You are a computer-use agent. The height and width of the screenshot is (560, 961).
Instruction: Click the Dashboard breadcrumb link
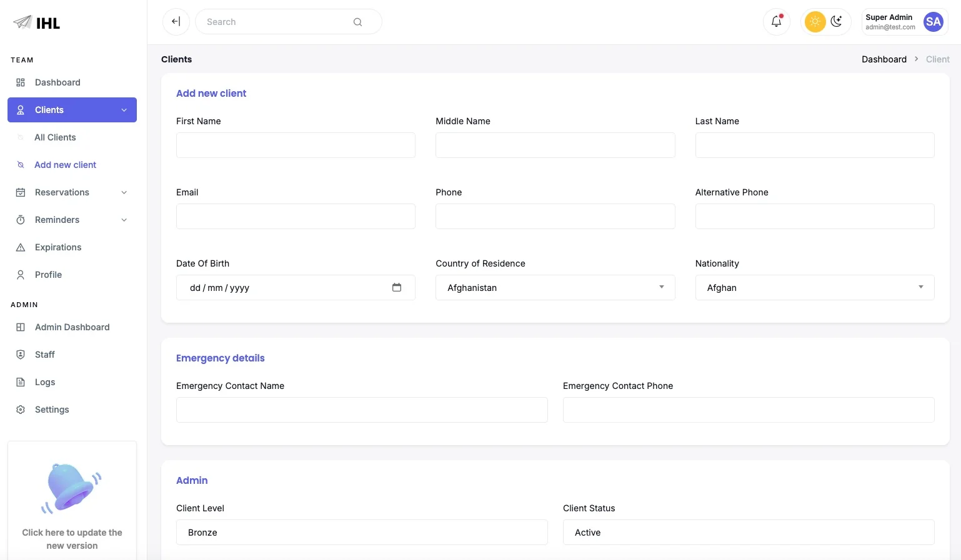point(884,59)
